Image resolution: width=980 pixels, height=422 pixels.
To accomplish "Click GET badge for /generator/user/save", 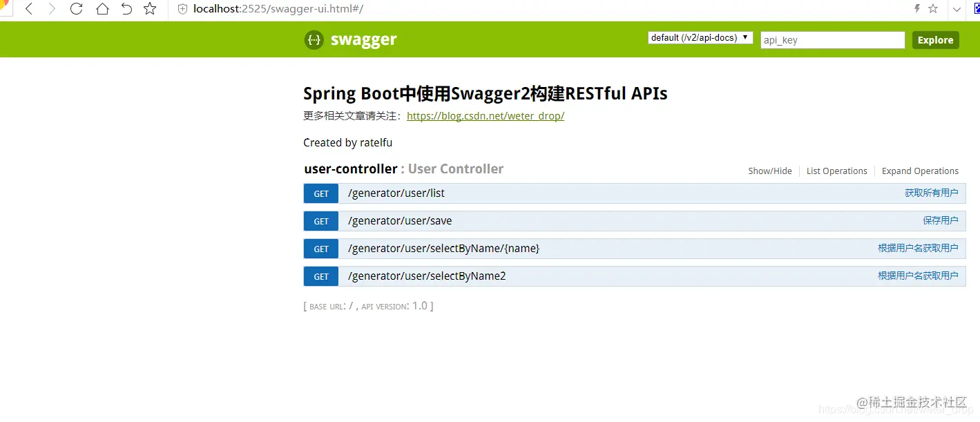I will pos(321,221).
